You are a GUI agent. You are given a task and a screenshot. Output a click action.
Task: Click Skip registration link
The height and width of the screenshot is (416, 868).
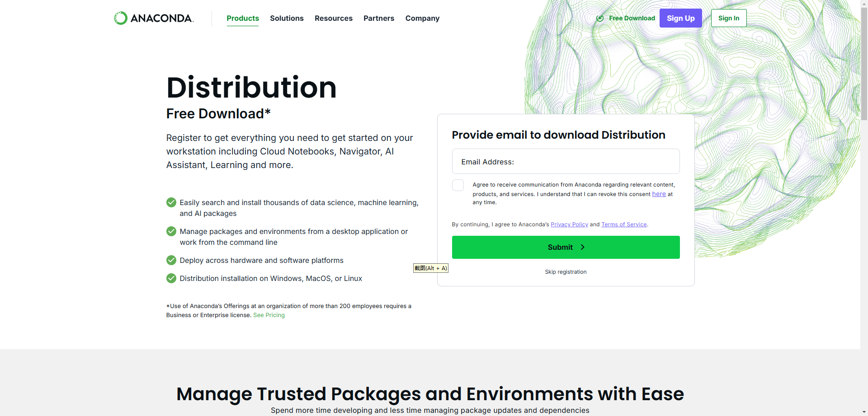pos(566,272)
